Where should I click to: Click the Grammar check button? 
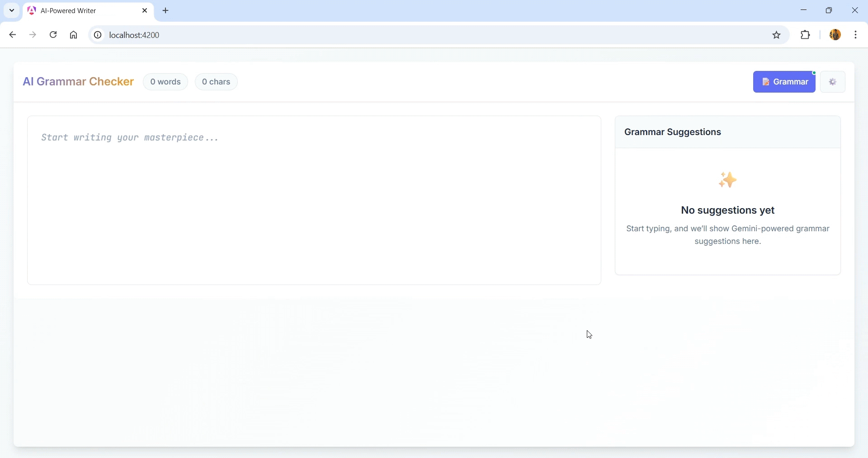pyautogui.click(x=784, y=82)
